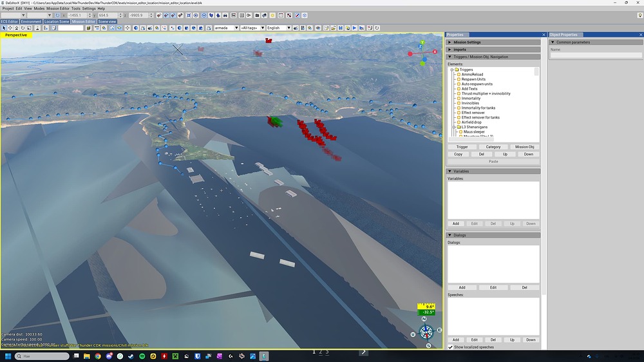Click the sun lighting icon in top toolbar
This screenshot has height=362, width=644.
coord(272,15)
